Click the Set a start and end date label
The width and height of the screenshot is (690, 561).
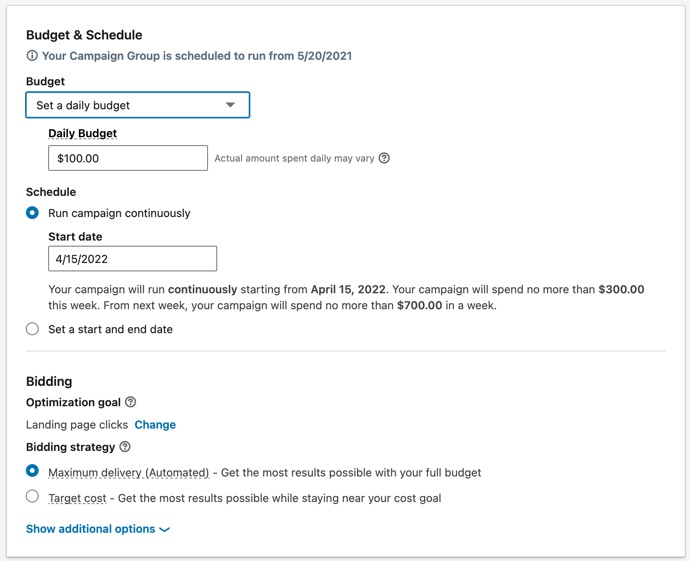point(110,329)
